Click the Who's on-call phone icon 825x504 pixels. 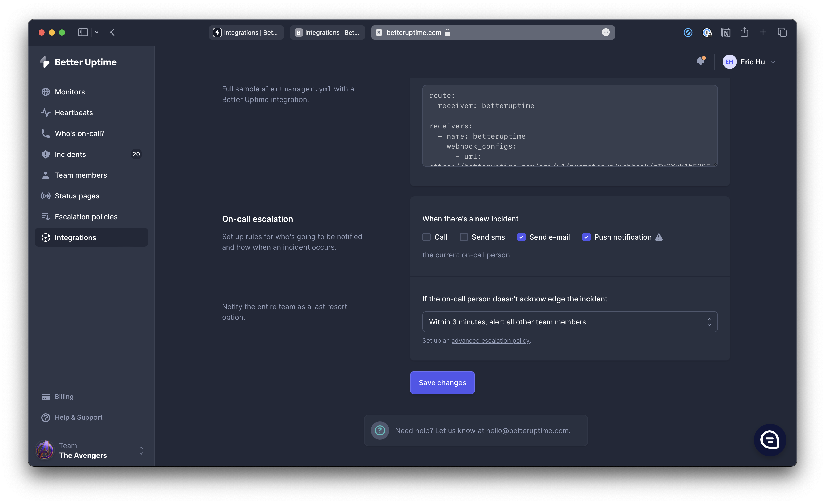(45, 133)
